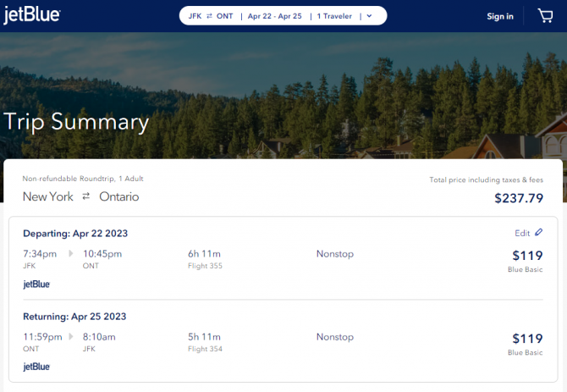Click the jetBlue carrier logo under returning flight
The height and width of the screenshot is (392, 567).
click(x=36, y=367)
